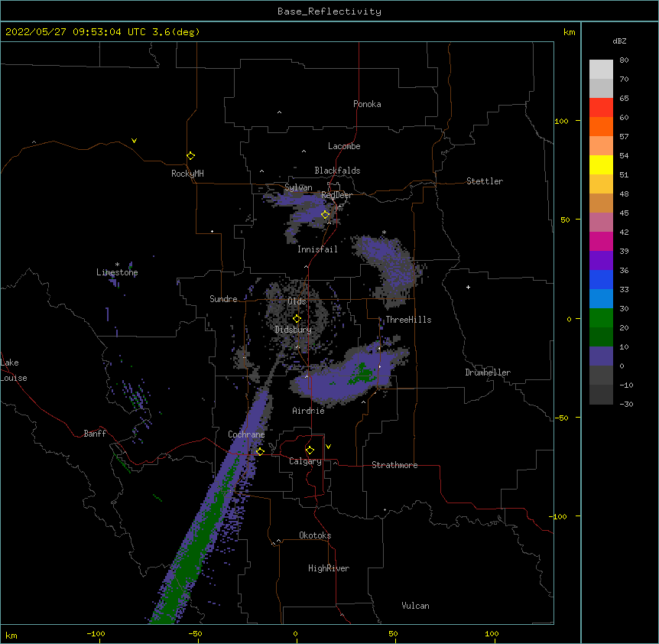Image resolution: width=659 pixels, height=644 pixels.
Task: Click the 0 tick on the bottom axis
Action: click(295, 633)
